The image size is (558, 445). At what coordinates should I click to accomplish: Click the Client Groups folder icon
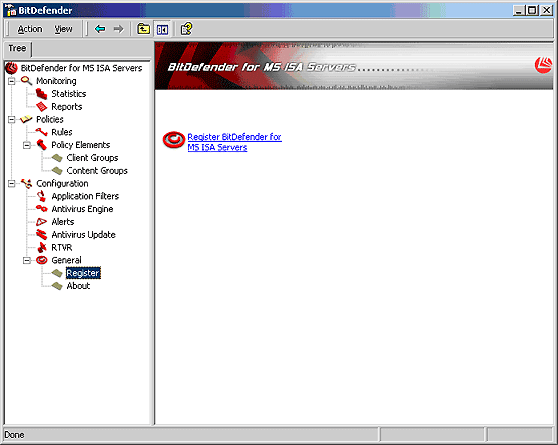click(x=57, y=158)
